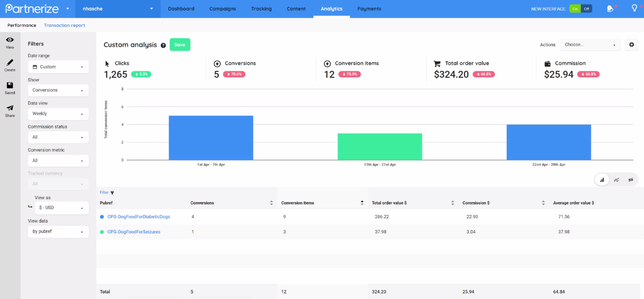Viewport: 644px width, 299px height.
Task: Switch to bar chart view
Action: (x=602, y=180)
